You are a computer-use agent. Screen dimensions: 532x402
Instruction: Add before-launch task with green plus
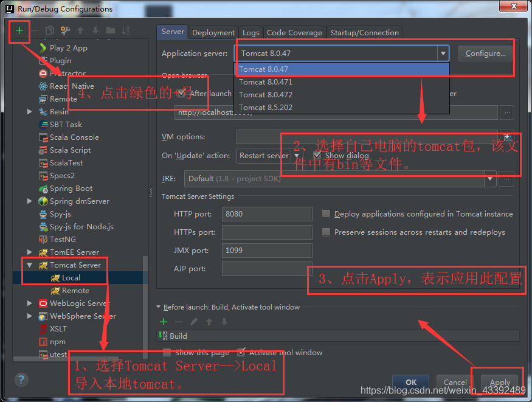point(164,322)
